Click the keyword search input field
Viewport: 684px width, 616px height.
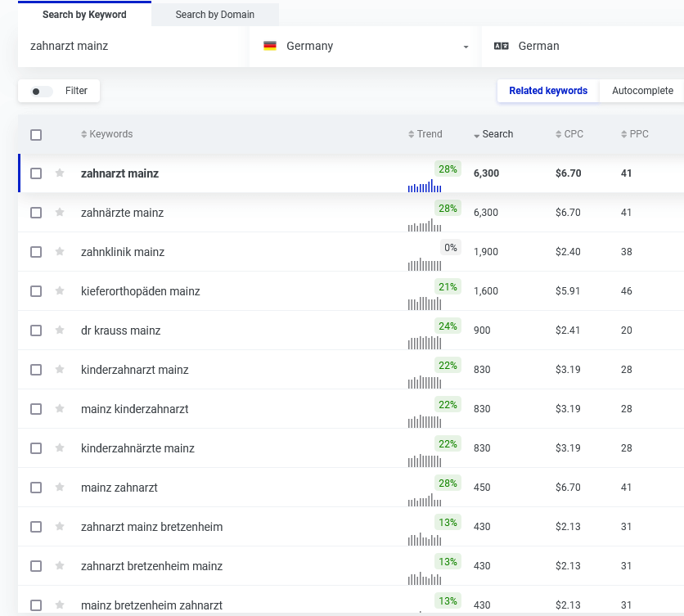click(133, 47)
